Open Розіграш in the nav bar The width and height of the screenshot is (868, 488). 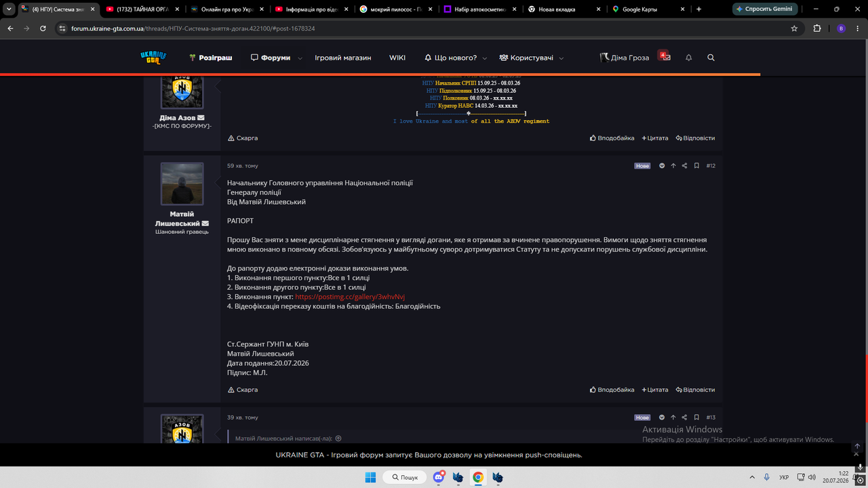[x=211, y=58]
